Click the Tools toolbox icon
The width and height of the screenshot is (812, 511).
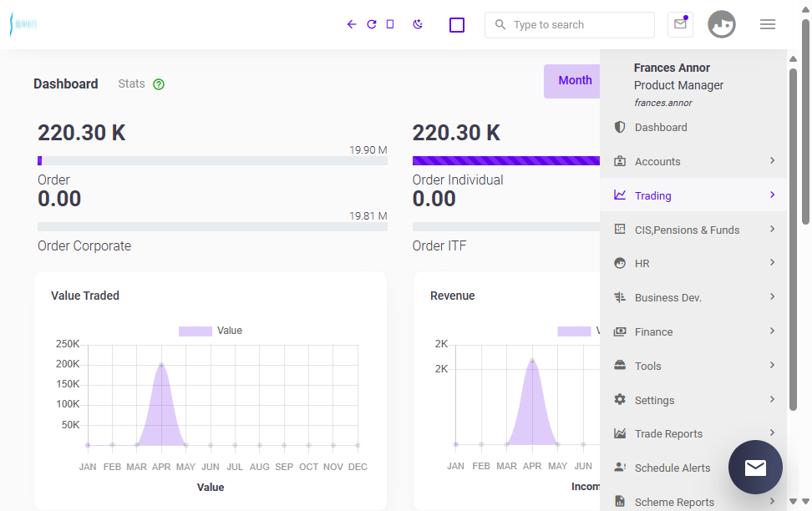(619, 366)
